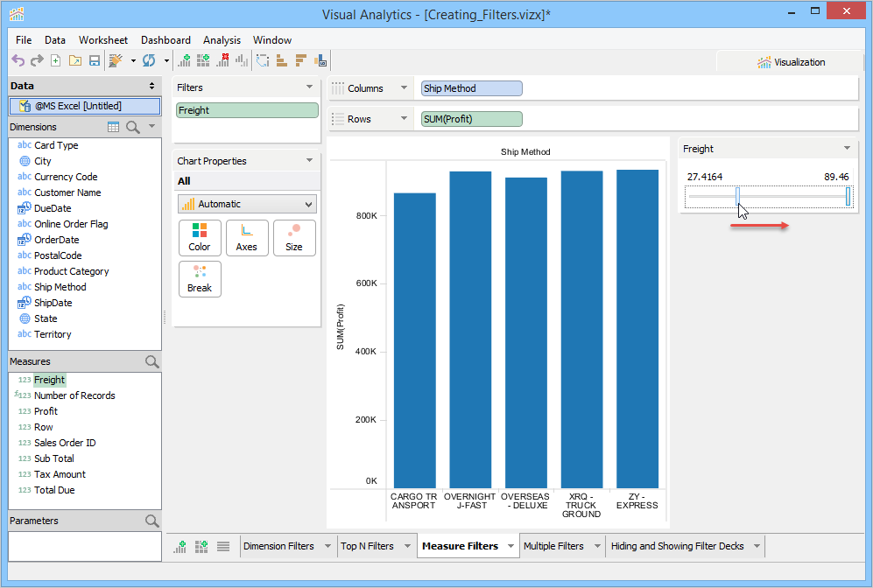Switch to the Top N Filters tab

[367, 546]
